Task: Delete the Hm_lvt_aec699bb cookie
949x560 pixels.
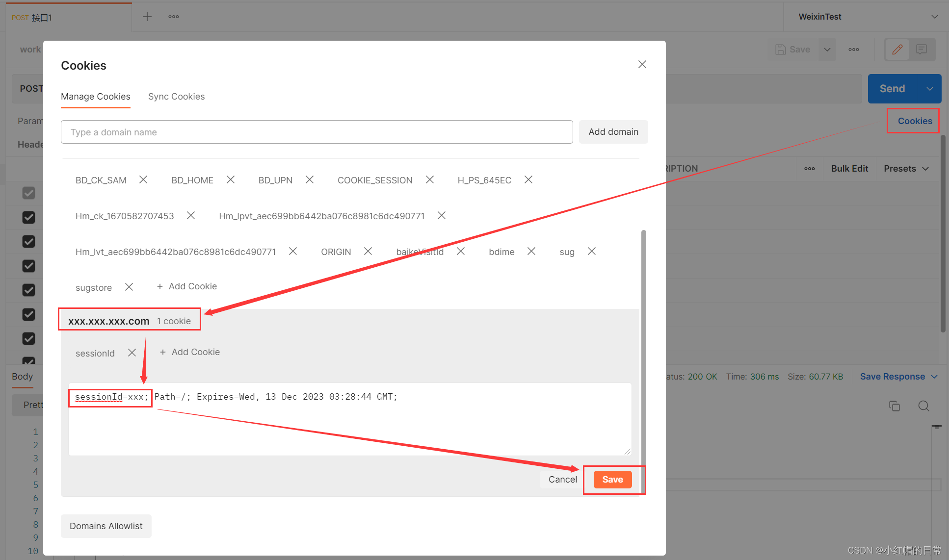Action: [x=293, y=252]
